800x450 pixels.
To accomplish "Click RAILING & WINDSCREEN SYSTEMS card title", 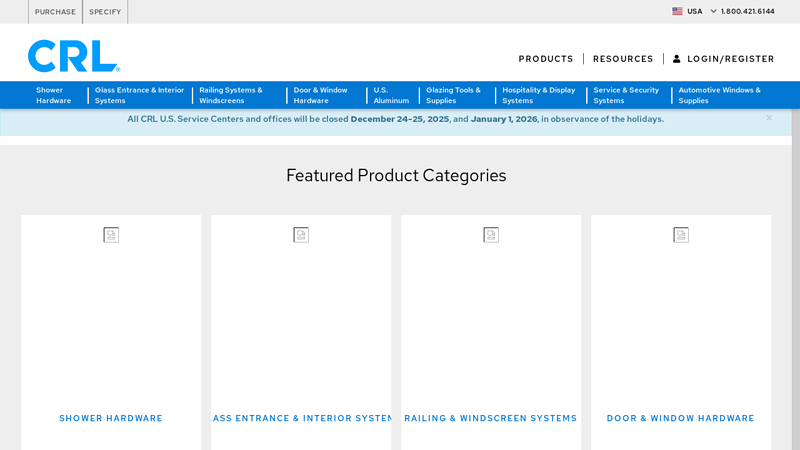I will [x=490, y=418].
